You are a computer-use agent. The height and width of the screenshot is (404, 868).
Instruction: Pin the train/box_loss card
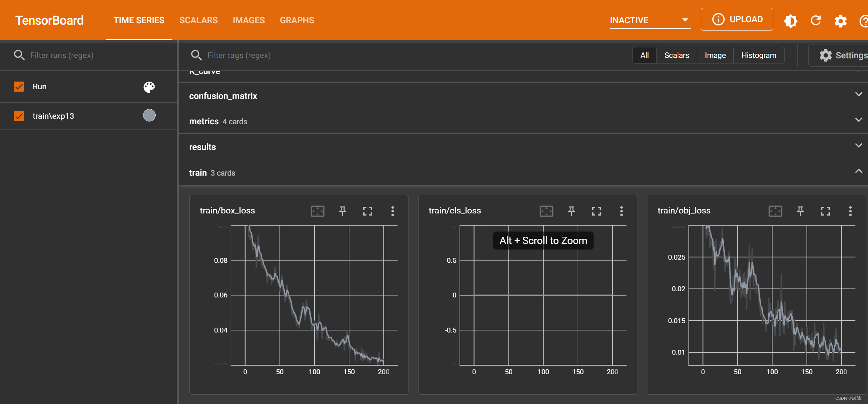coord(342,211)
